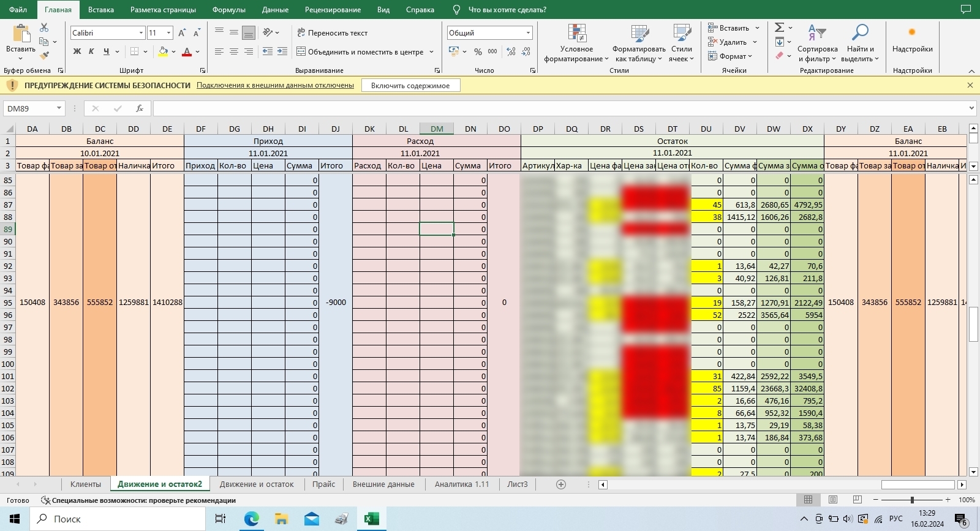980x531 pixels.
Task: Toggle italic (К) formatting
Action: tap(91, 51)
